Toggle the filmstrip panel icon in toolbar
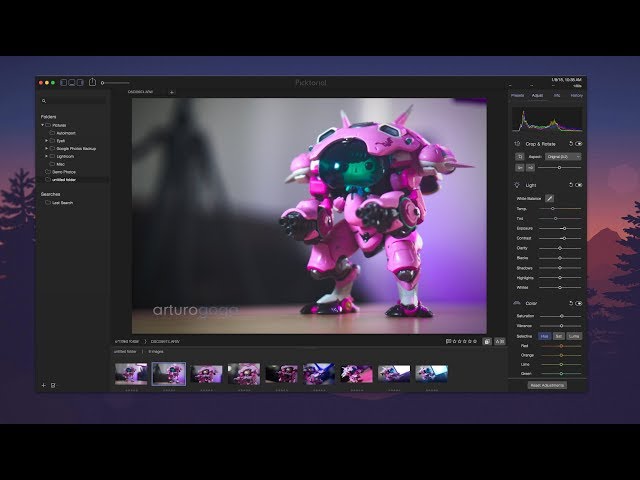 (72, 82)
